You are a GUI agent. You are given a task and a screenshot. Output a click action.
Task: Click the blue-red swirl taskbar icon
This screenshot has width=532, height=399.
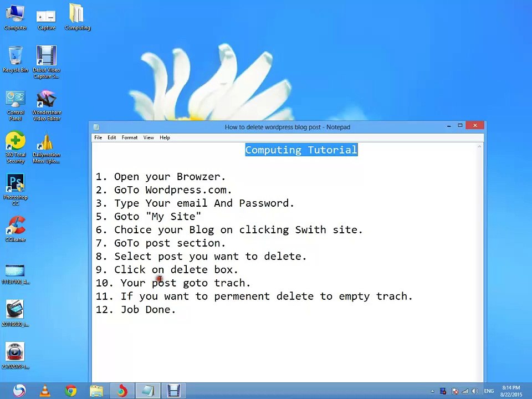[19, 391]
